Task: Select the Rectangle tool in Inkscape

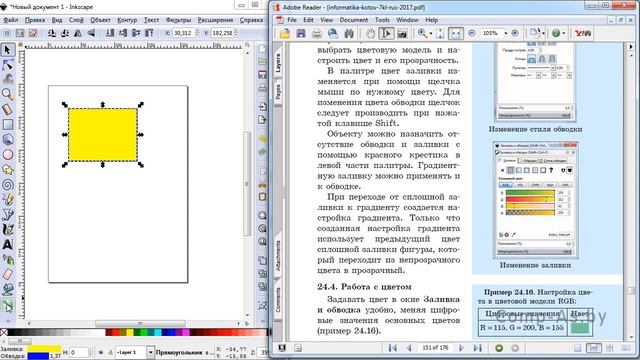Action: pyautogui.click(x=7, y=124)
